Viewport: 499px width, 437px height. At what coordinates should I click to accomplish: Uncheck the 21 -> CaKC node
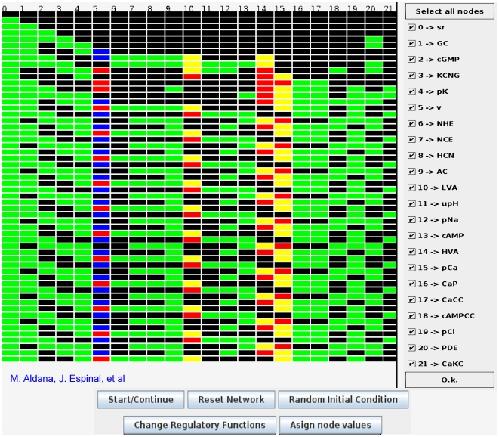tap(412, 364)
